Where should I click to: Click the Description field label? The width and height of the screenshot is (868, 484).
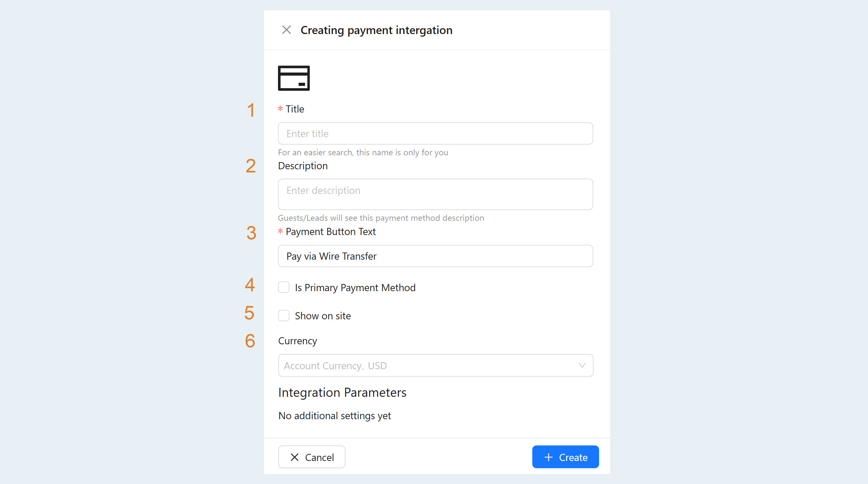coord(303,166)
